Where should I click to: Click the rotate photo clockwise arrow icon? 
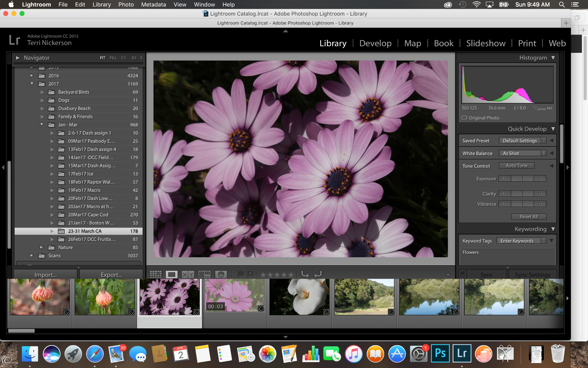coord(318,275)
